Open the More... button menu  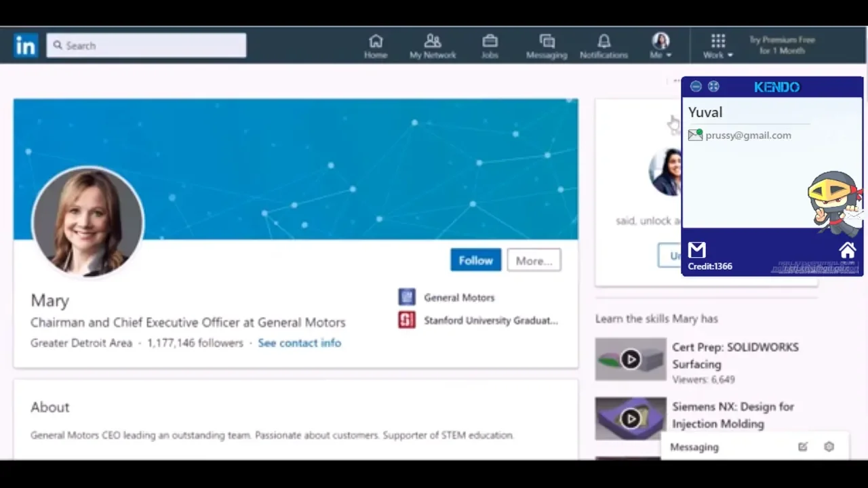click(534, 260)
